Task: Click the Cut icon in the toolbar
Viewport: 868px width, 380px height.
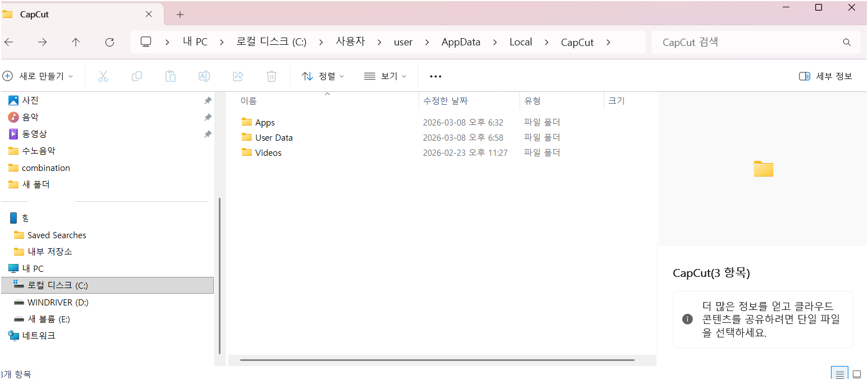Action: point(103,76)
